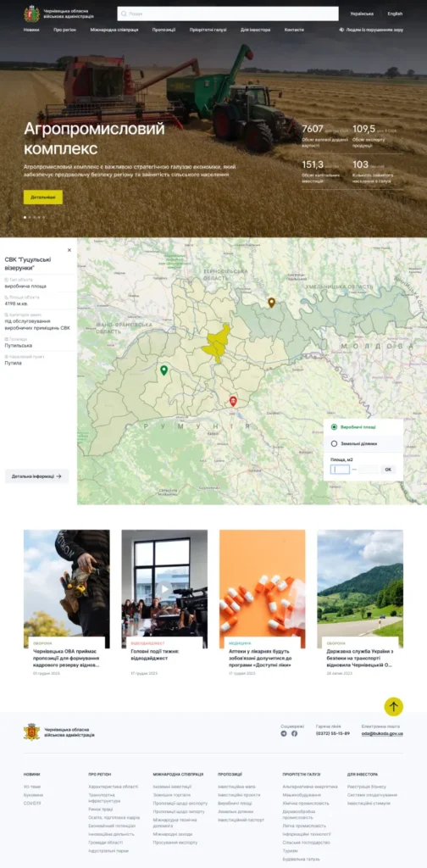
Task: Open the Telegram icon in footer
Action: (x=285, y=733)
